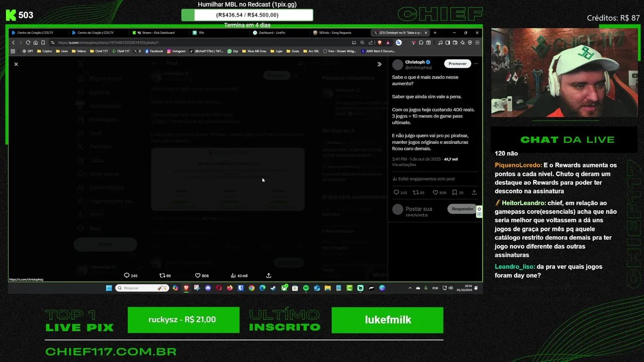The image size is (644, 362).
Task: Open the Facebook bookmark
Action: pos(154,51)
